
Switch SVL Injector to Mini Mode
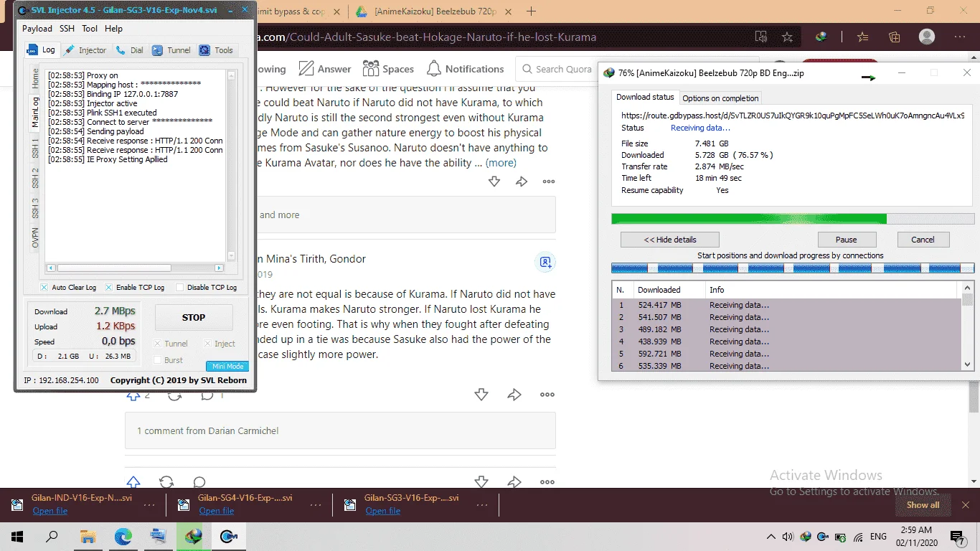(x=227, y=366)
